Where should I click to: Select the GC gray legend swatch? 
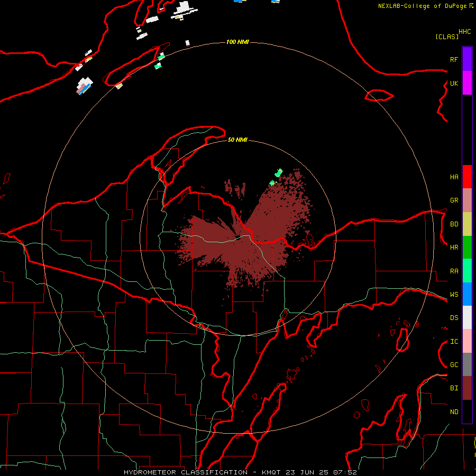click(x=467, y=364)
